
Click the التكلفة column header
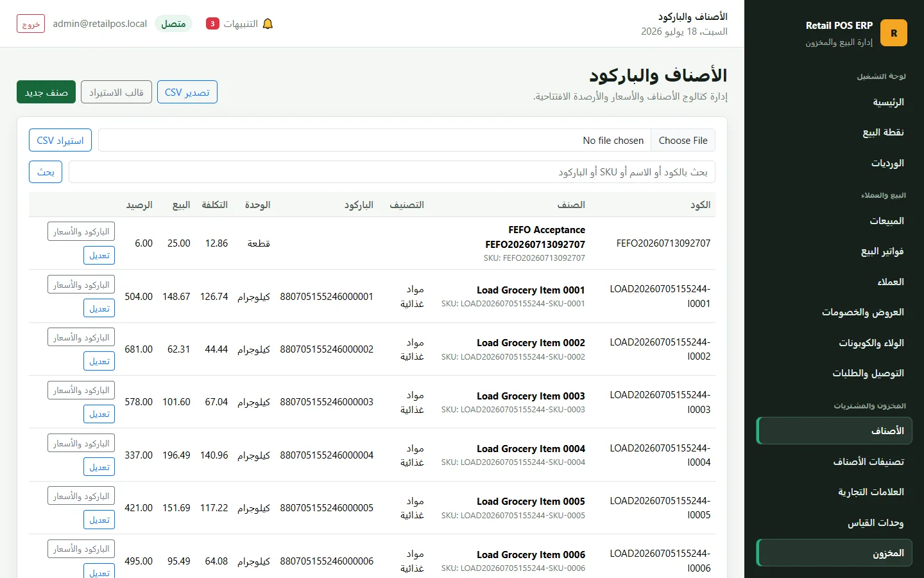[x=214, y=204]
